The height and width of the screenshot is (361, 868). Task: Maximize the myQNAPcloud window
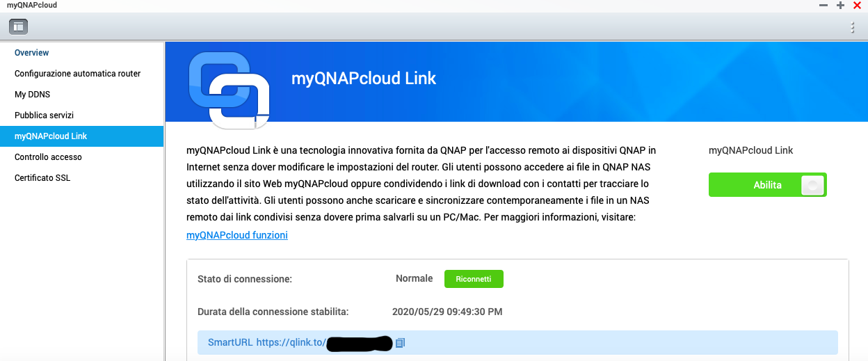[x=840, y=6]
